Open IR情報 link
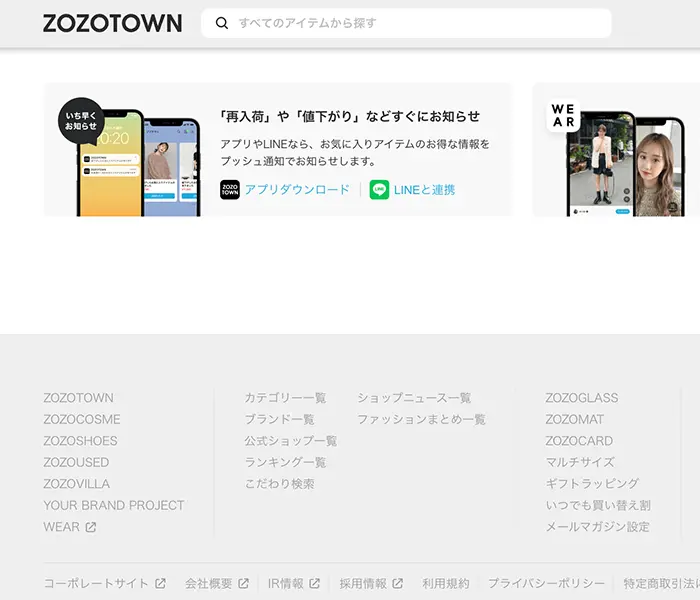The image size is (700, 600). coord(286,583)
